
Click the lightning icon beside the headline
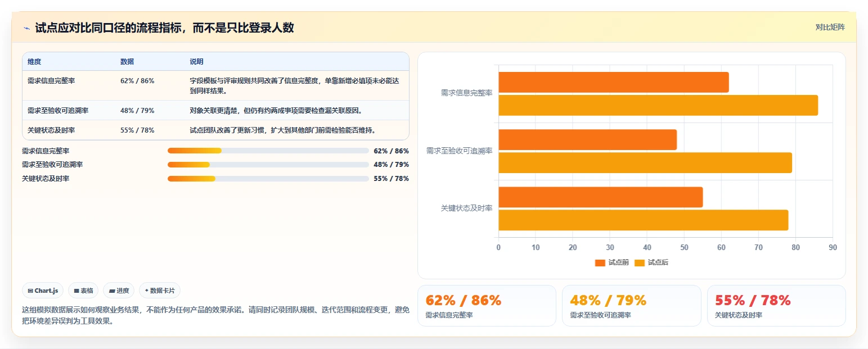pos(26,28)
